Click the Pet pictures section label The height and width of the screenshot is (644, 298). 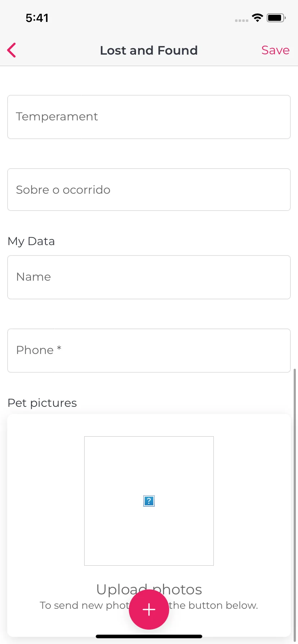pyautogui.click(x=42, y=403)
